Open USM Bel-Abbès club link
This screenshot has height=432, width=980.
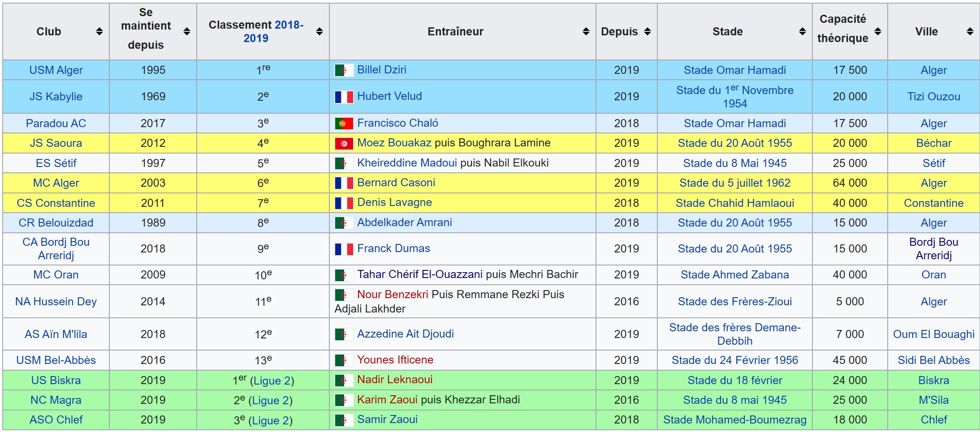coord(56,360)
